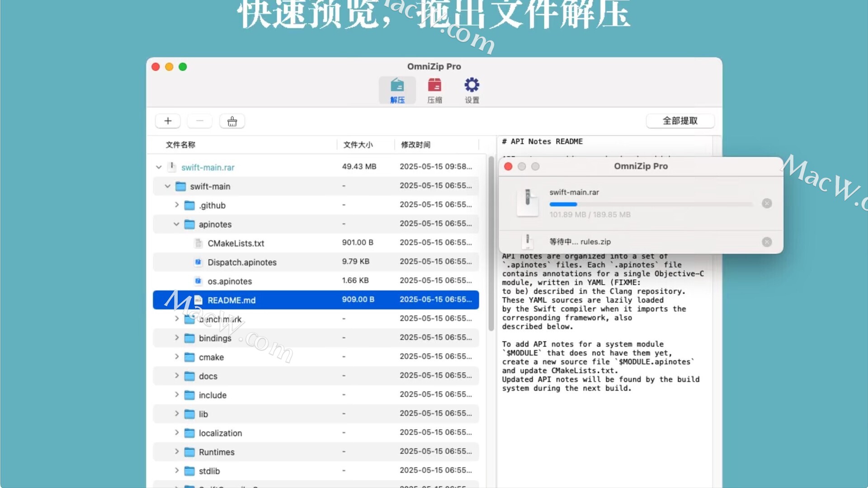Click the 9.79 KB size cell
868x488 pixels.
(x=355, y=262)
